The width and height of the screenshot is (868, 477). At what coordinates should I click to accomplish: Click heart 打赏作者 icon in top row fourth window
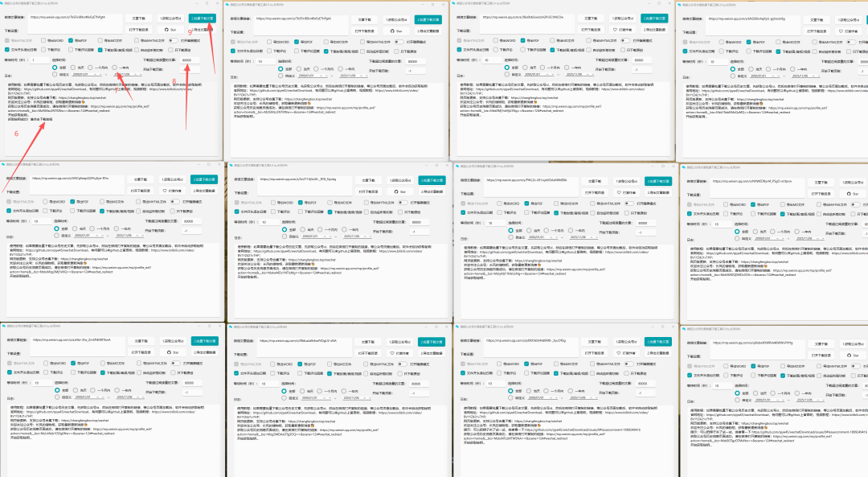tap(841, 31)
